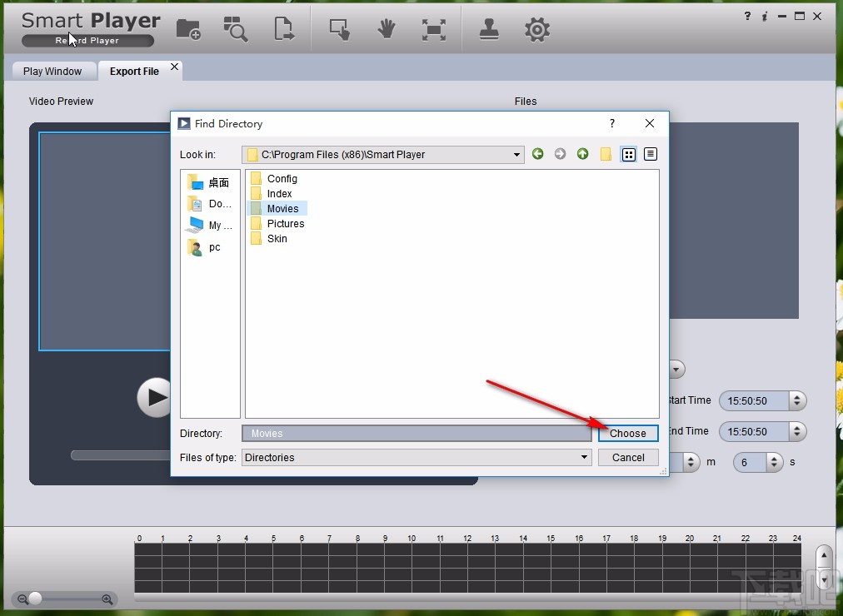Adjust the minutes stepper arrows
This screenshot has width=843, height=616.
click(x=691, y=462)
